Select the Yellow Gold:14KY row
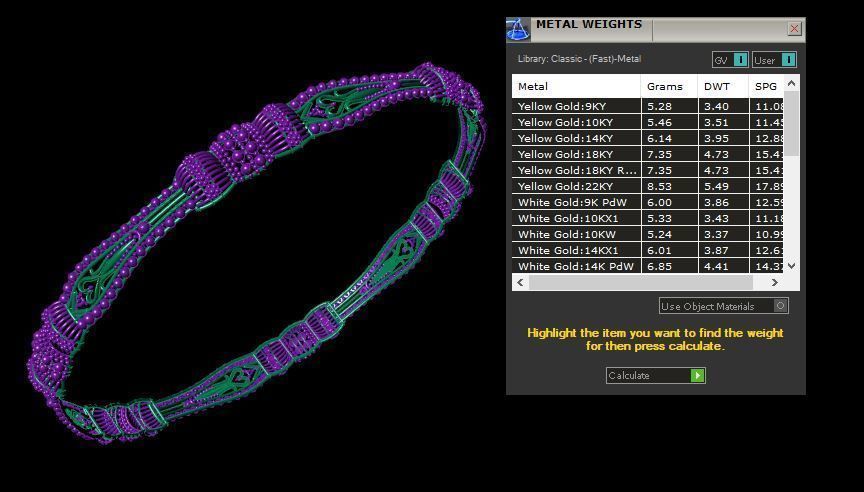This screenshot has width=864, height=492. click(648, 138)
